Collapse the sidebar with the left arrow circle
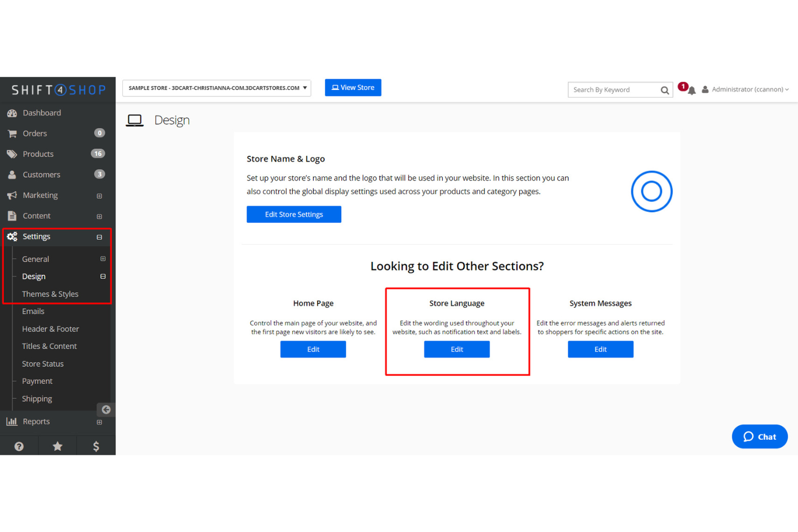The image size is (798, 532). click(106, 410)
